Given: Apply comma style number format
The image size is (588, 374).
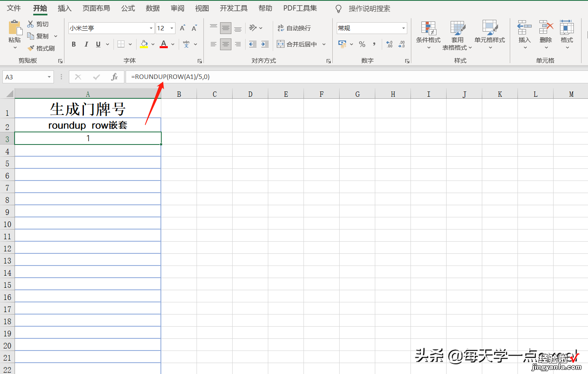Looking at the screenshot, I should (374, 44).
